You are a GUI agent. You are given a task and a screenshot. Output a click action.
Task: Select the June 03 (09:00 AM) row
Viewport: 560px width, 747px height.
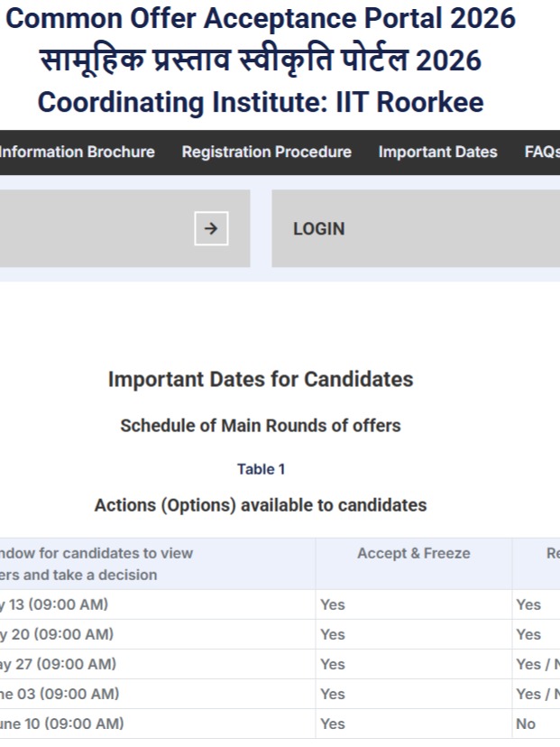pos(60,694)
